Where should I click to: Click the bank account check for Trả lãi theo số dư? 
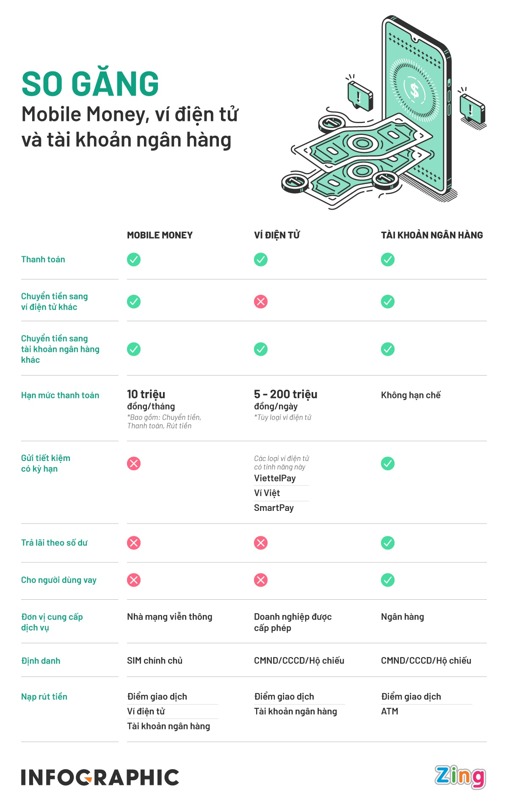pyautogui.click(x=388, y=543)
